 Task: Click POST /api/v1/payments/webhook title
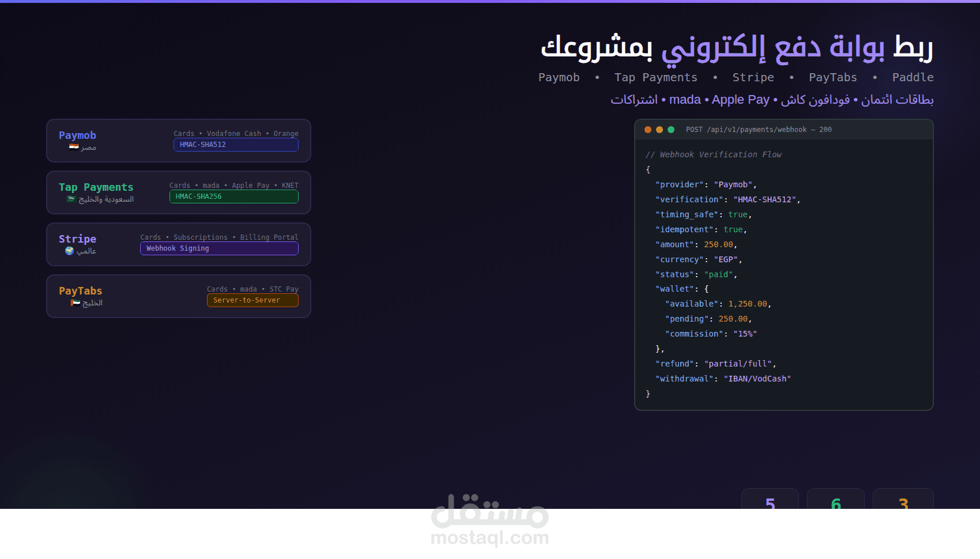coord(758,130)
